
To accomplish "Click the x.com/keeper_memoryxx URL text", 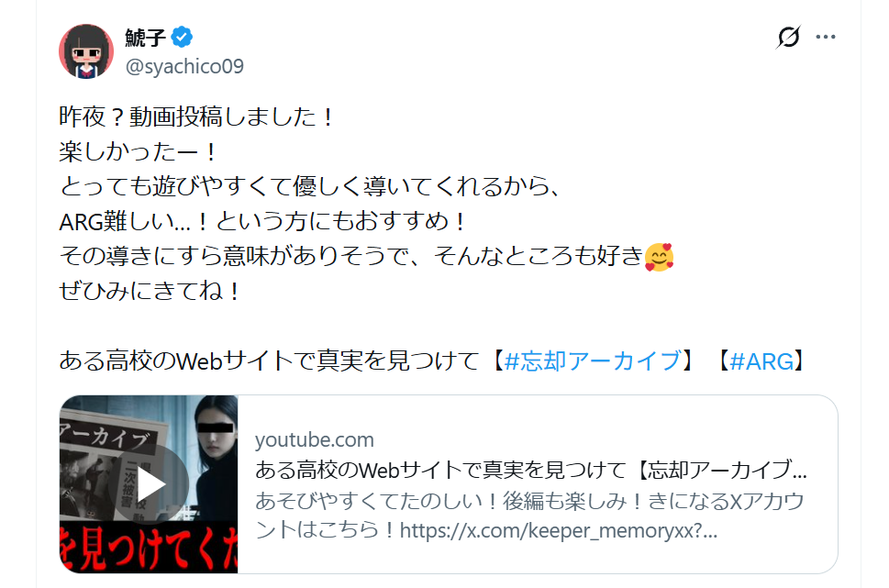I will pyautogui.click(x=559, y=531).
